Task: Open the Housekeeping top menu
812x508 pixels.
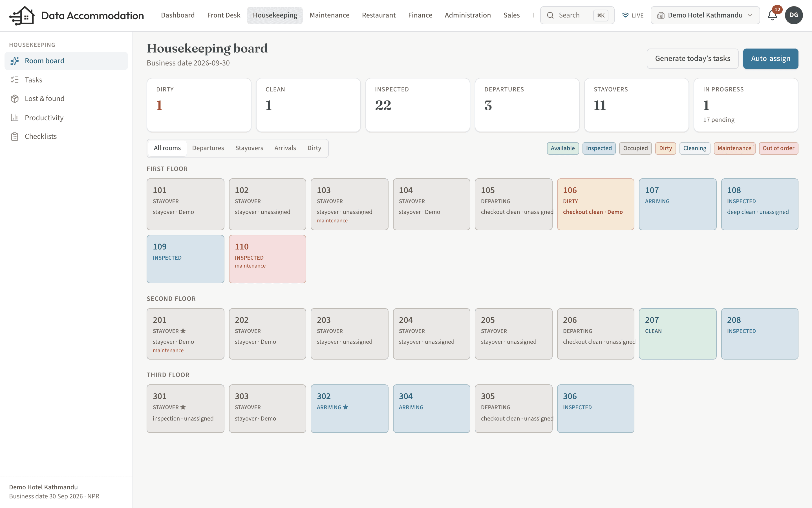Action: pos(275,15)
